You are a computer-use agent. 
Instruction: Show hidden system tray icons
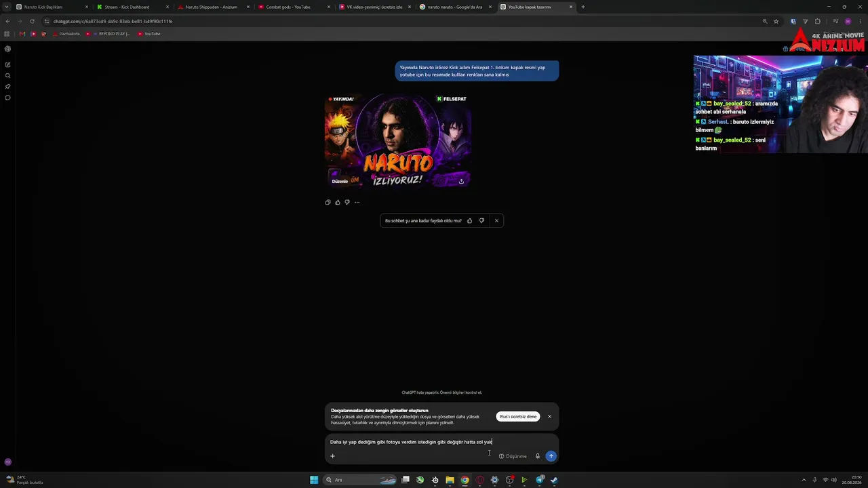point(804,480)
